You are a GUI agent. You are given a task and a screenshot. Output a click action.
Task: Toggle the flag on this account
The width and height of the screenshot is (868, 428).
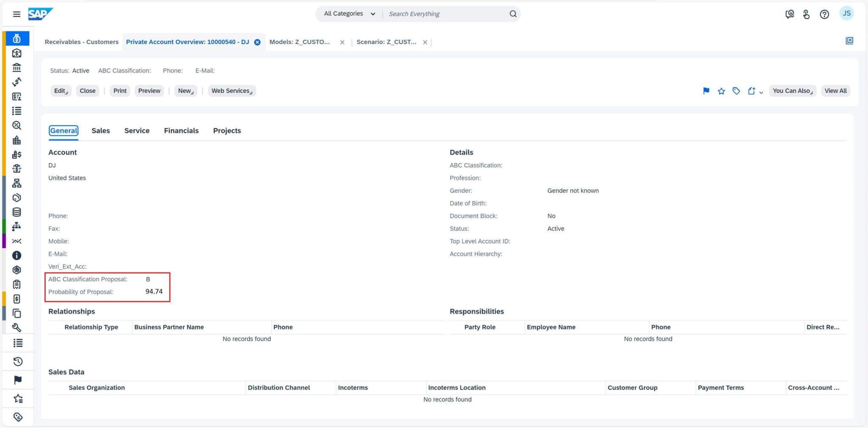point(706,91)
